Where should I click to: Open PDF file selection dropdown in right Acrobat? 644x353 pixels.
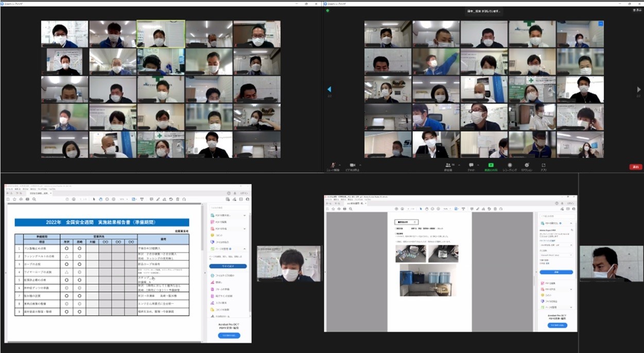pyautogui.click(x=556, y=245)
